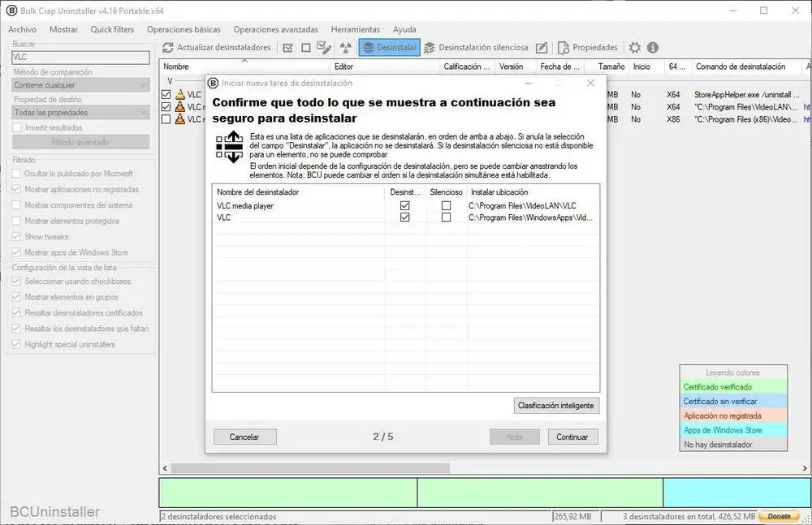The image size is (812, 525).
Task: Open the Mostrar menu
Action: [63, 29]
